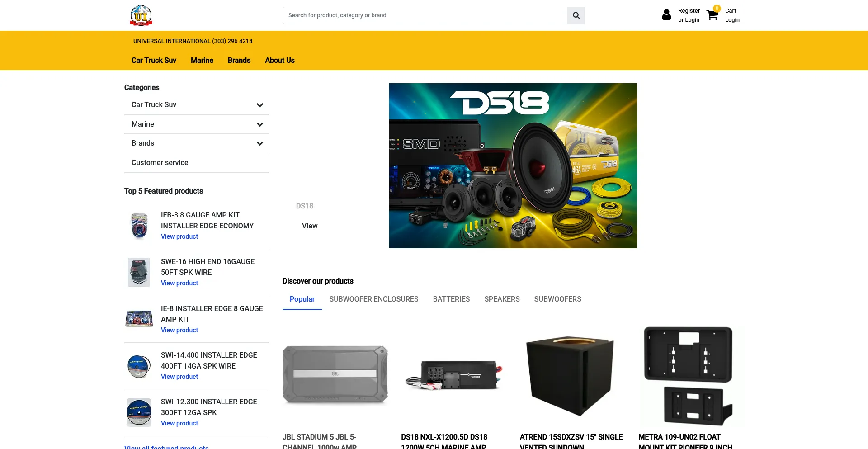
Task: Switch to Subwoofers tab
Action: (x=557, y=299)
